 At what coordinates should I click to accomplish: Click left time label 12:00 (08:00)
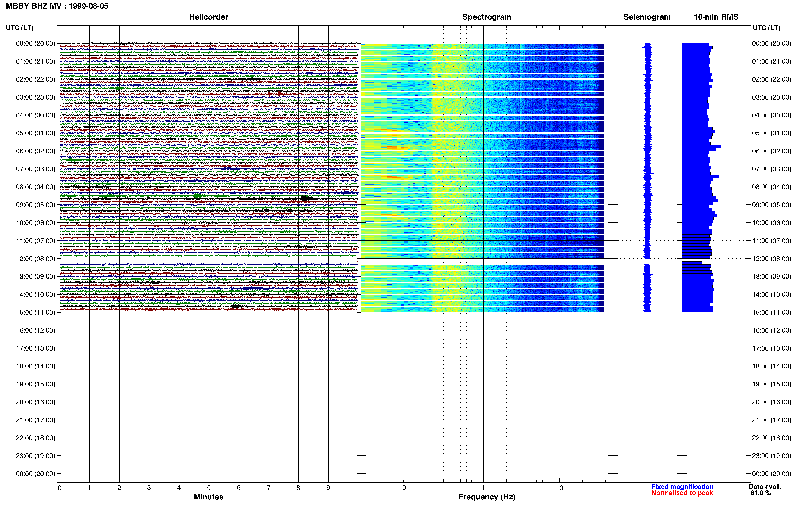(36, 259)
